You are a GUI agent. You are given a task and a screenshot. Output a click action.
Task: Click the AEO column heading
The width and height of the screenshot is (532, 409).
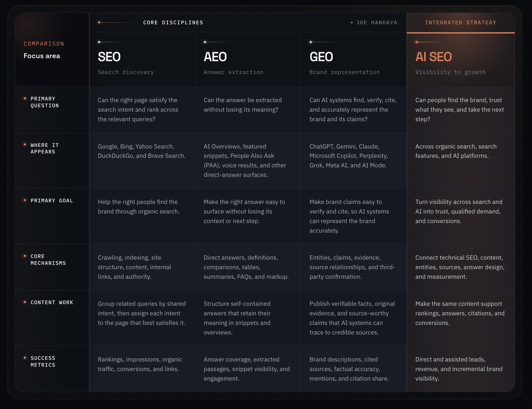coord(215,57)
